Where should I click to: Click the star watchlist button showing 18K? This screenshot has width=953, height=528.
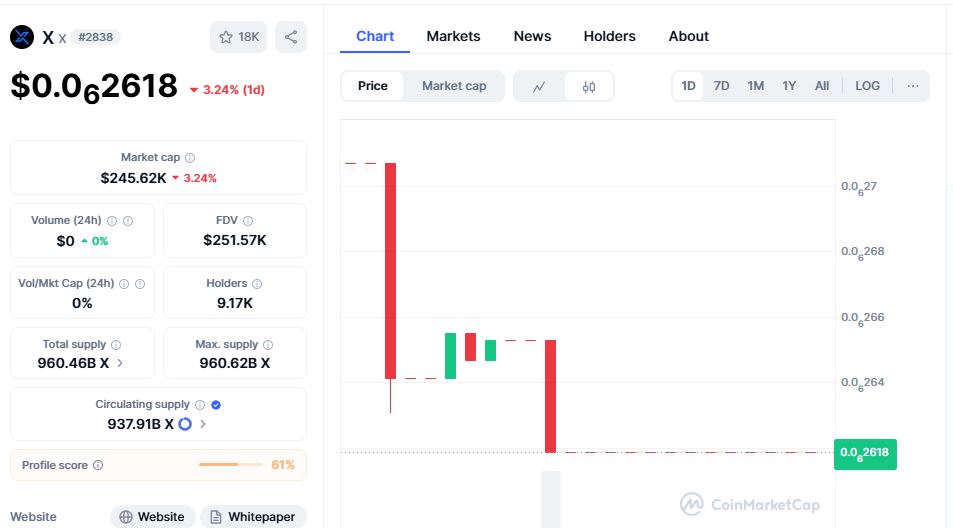(238, 37)
